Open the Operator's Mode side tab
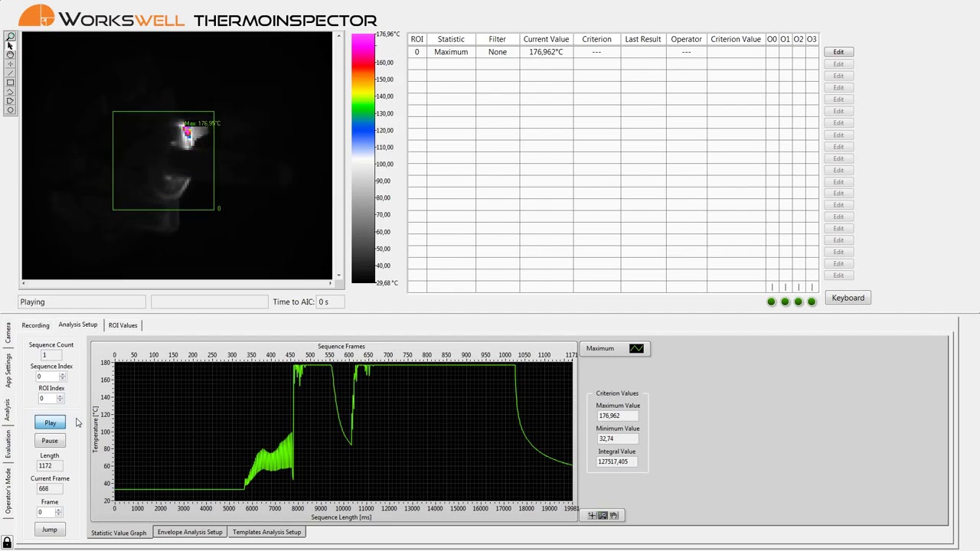 (x=8, y=491)
